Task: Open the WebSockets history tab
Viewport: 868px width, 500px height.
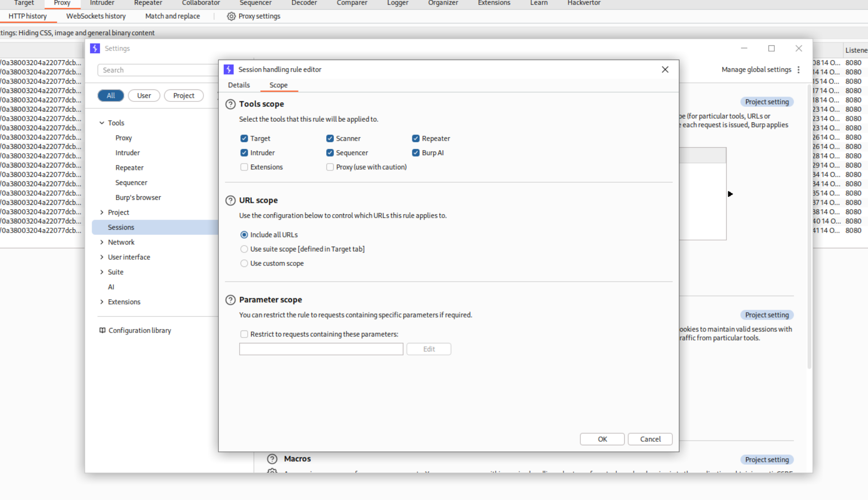Action: pos(96,16)
